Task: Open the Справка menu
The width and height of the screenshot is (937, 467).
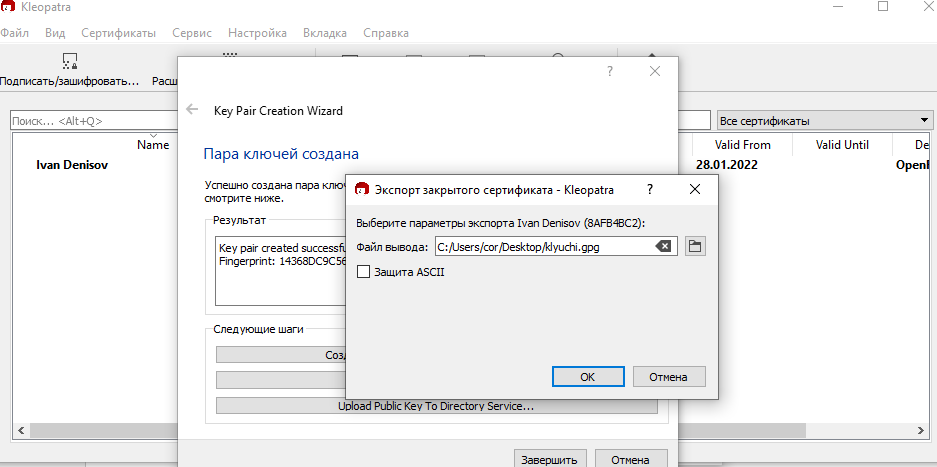Action: tap(386, 33)
